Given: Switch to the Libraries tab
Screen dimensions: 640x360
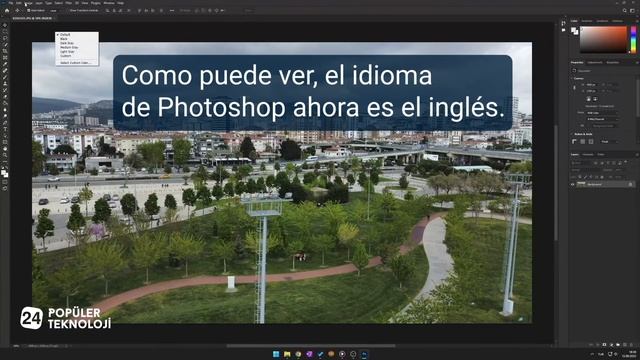Looking at the screenshot, I should point(613,62).
